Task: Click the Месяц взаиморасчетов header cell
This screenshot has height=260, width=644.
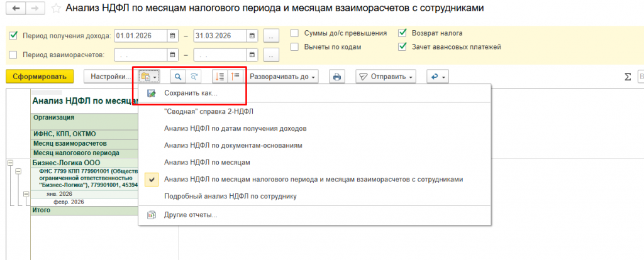Action: (84, 144)
